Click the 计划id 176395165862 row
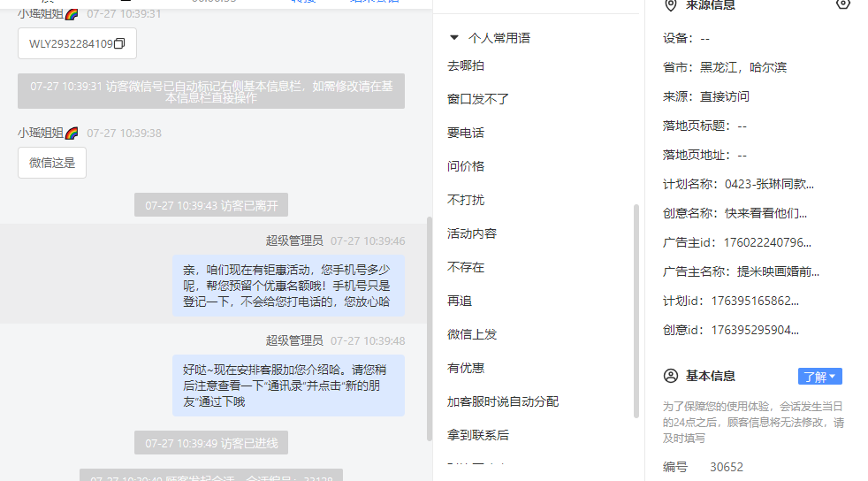This screenshot has height=481, width=868. [731, 302]
